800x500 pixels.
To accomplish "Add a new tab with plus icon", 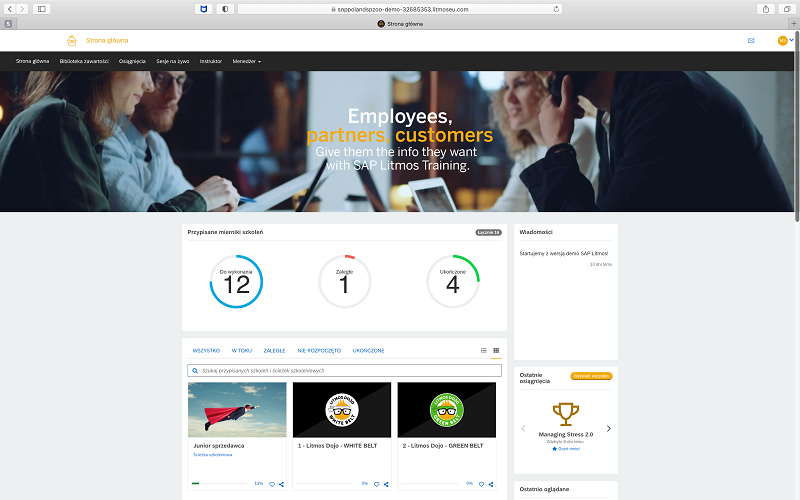I will point(794,23).
